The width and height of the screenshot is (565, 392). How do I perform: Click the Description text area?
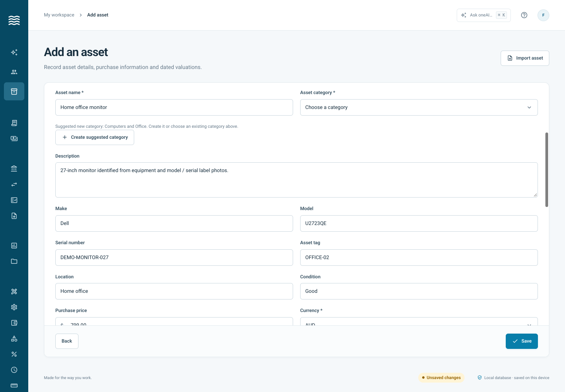pyautogui.click(x=297, y=180)
